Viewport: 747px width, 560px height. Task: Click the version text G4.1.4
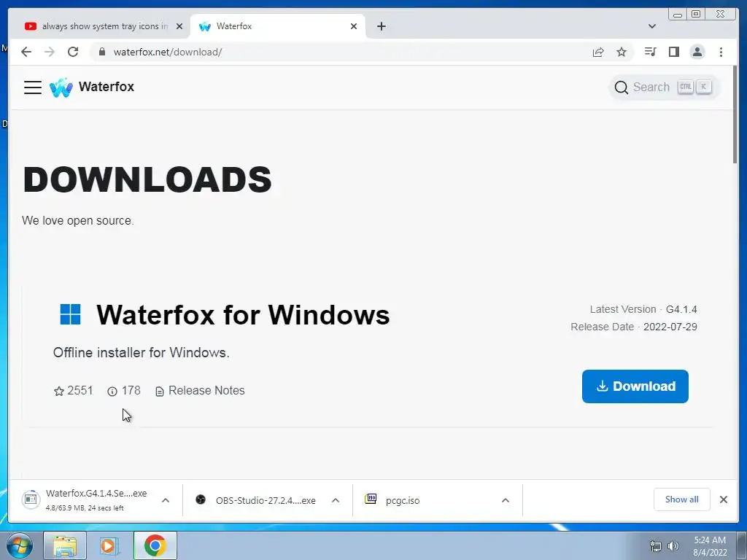click(681, 309)
